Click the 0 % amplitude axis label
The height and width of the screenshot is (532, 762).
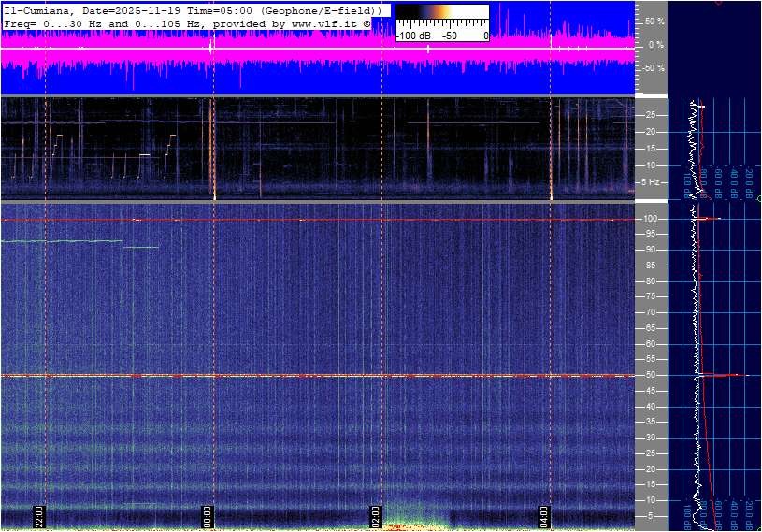coord(655,44)
